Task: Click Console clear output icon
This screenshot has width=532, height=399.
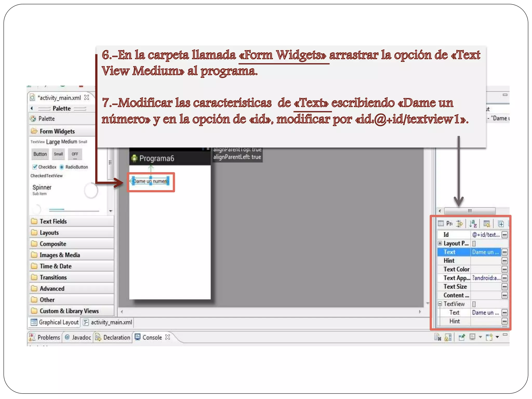Action: 438,337
